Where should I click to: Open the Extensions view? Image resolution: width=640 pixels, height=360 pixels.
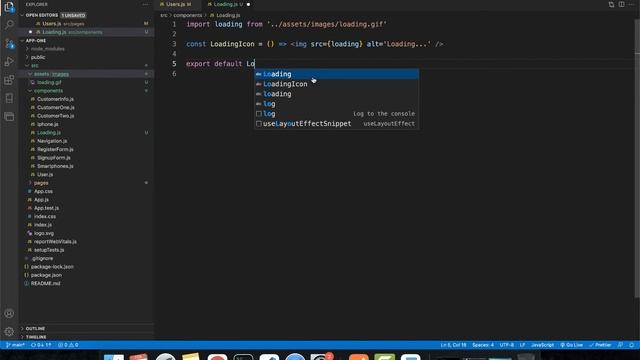(9, 80)
